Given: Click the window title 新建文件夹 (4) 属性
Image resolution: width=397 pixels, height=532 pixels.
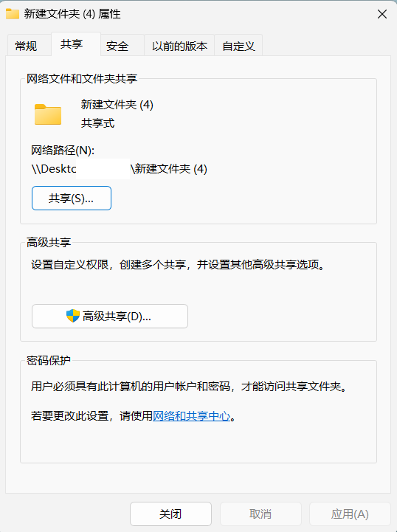Looking at the screenshot, I should pyautogui.click(x=72, y=14).
